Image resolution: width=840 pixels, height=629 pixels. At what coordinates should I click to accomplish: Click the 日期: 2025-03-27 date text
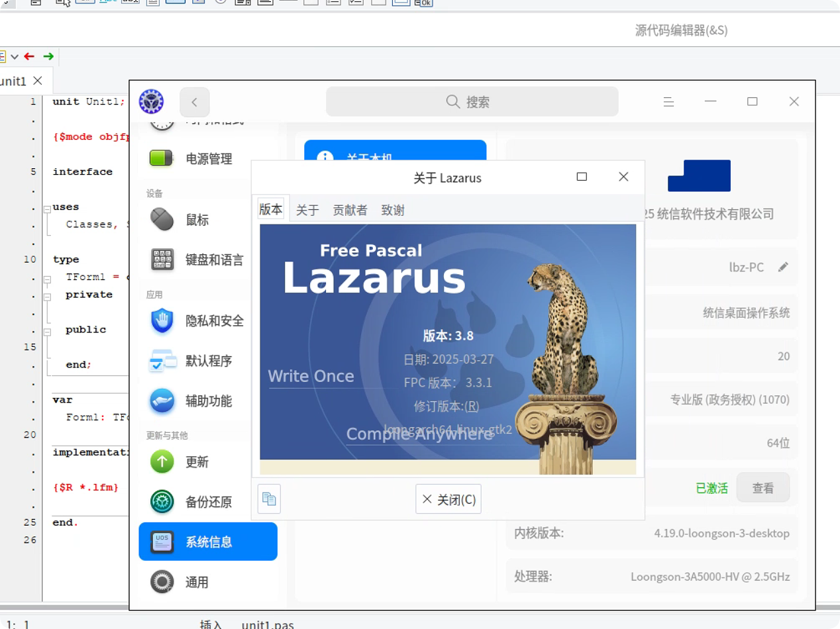[x=448, y=360]
